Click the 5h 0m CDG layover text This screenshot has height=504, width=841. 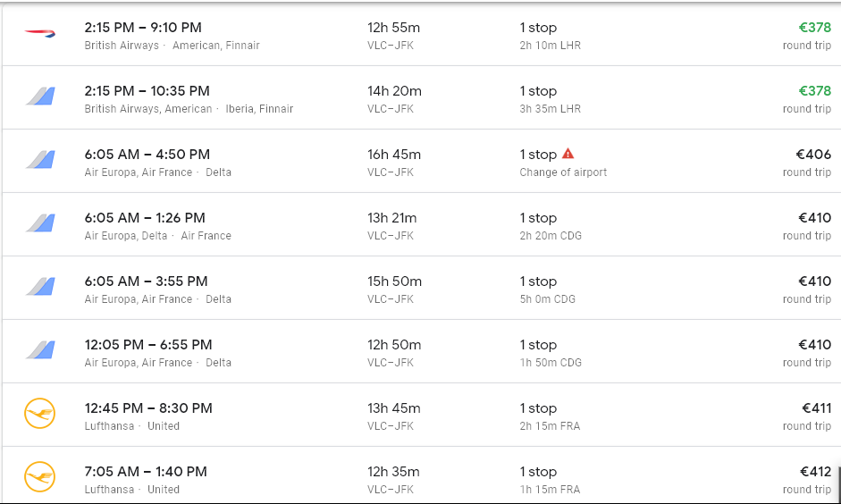tap(551, 299)
